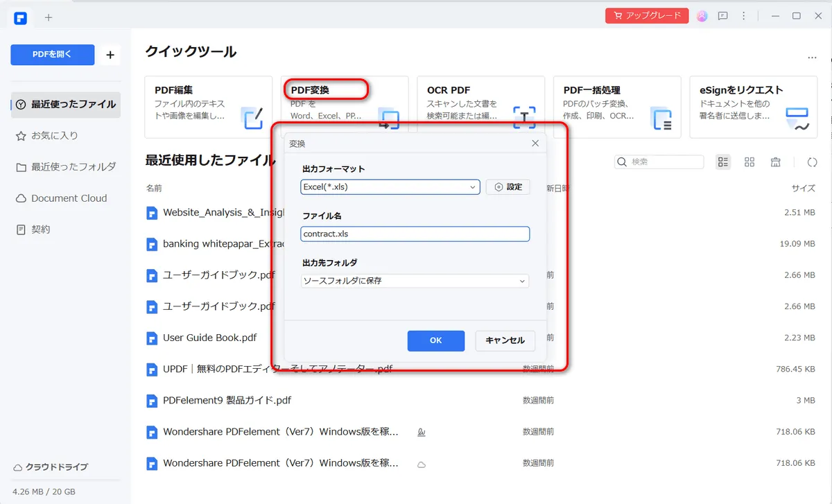Screen dimensions: 832x504
Task: Open 最近使ったフォルダ in sidebar
Action: pos(66,167)
